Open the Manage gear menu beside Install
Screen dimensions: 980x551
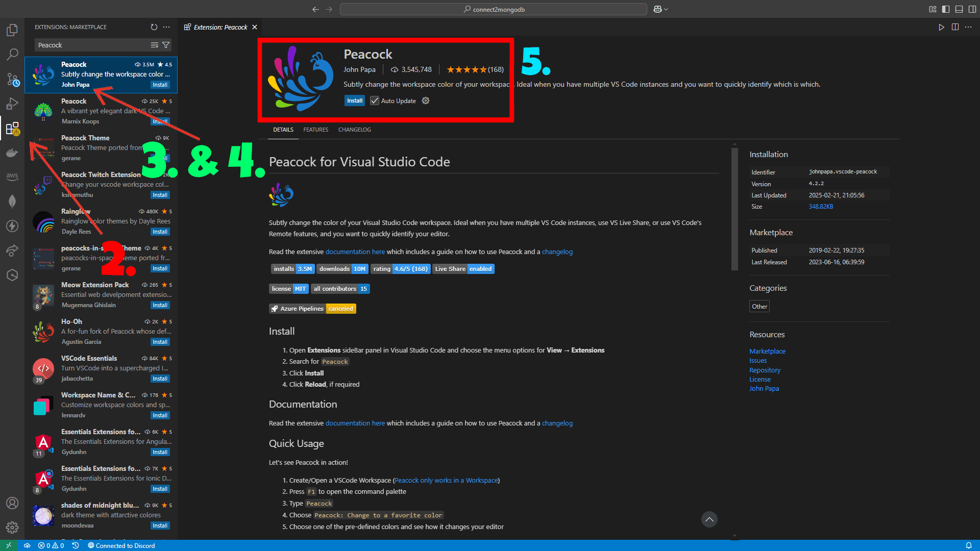(426, 101)
